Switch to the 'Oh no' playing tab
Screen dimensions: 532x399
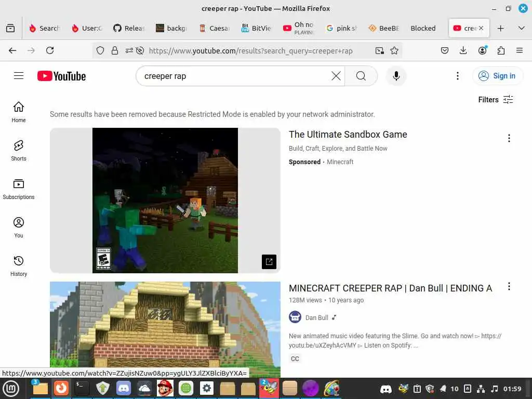299,28
